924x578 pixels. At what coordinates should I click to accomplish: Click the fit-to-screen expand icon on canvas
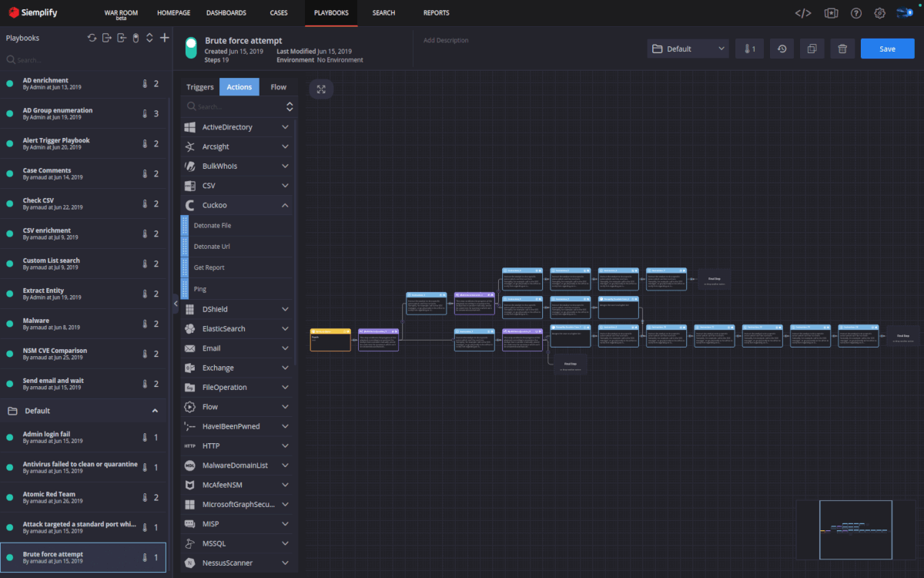[321, 89]
